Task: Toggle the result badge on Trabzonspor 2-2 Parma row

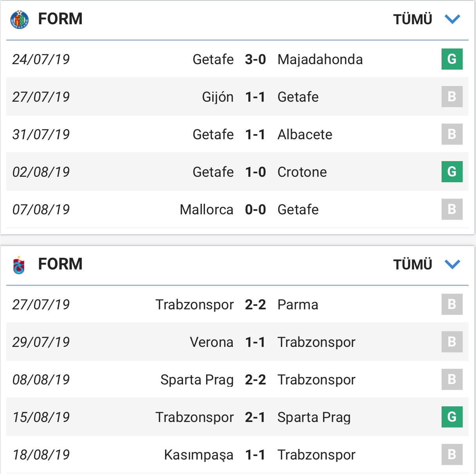Action: tap(452, 305)
